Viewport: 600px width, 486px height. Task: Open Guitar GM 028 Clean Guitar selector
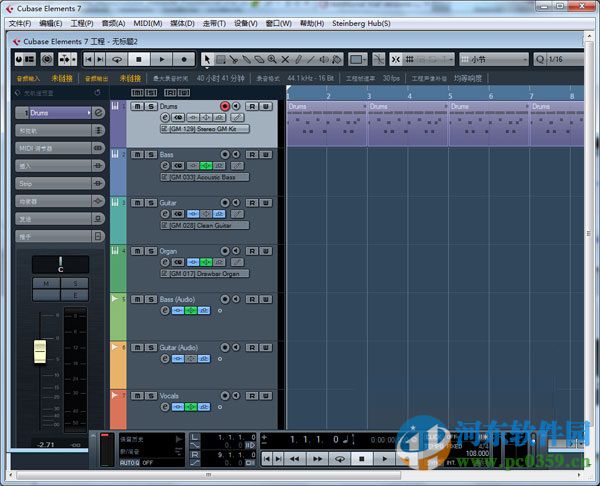(x=205, y=225)
